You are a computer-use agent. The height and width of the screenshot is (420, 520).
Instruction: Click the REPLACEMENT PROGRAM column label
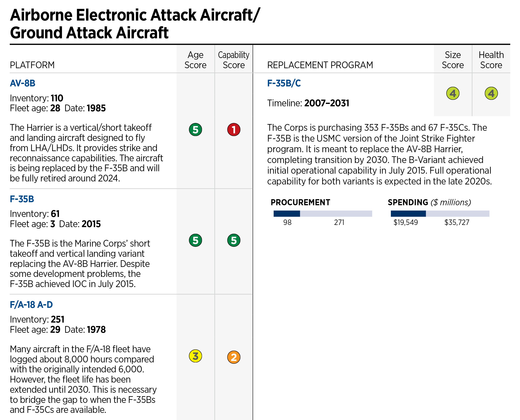(320, 65)
